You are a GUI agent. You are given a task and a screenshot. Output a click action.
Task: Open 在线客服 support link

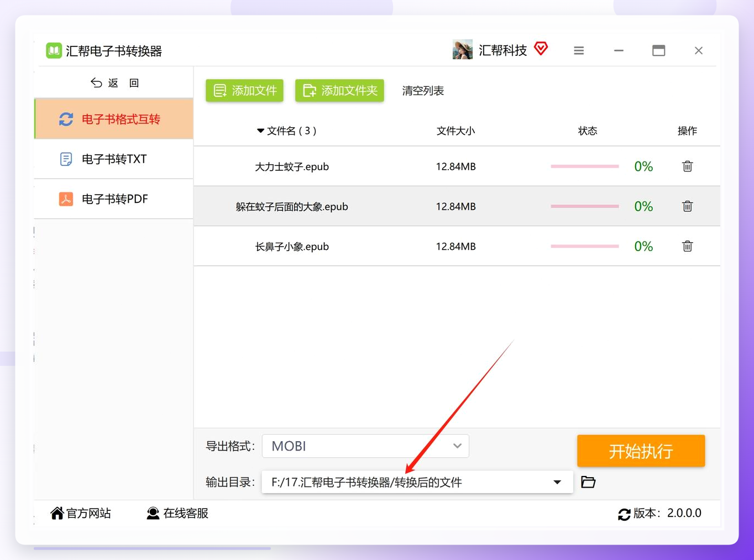point(177,513)
